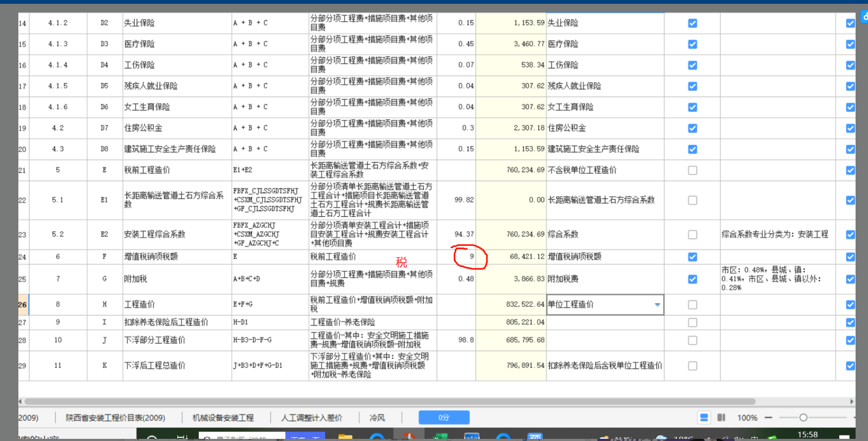Viewport: 868px width, 441px height.
Task: Click the code cell D4
Action: (105, 65)
